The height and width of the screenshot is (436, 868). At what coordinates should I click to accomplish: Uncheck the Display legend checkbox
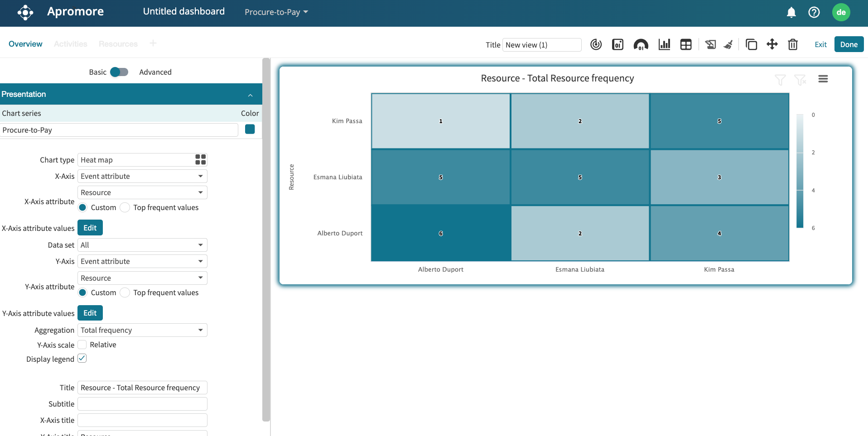click(x=82, y=359)
